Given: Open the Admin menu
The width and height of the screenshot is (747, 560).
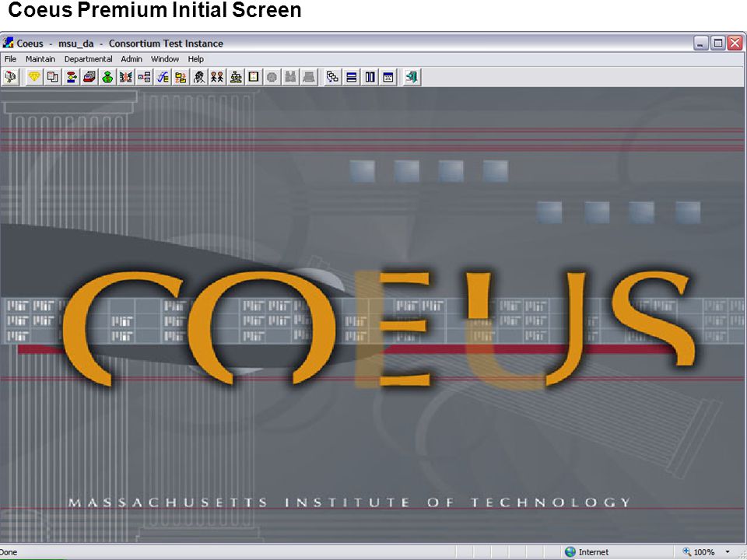Looking at the screenshot, I should click(132, 59).
